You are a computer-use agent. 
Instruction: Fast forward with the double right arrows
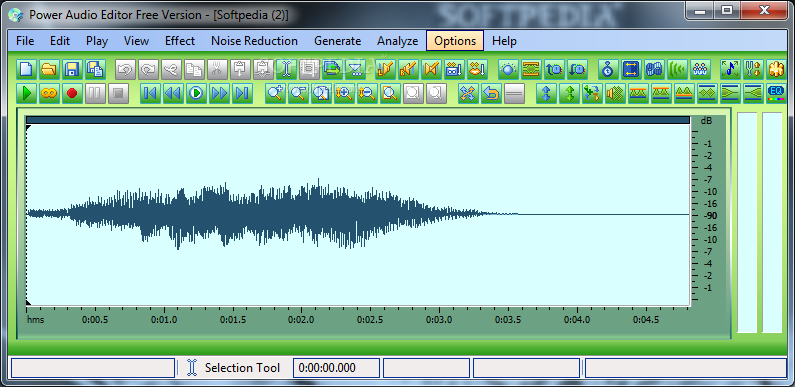tap(219, 93)
